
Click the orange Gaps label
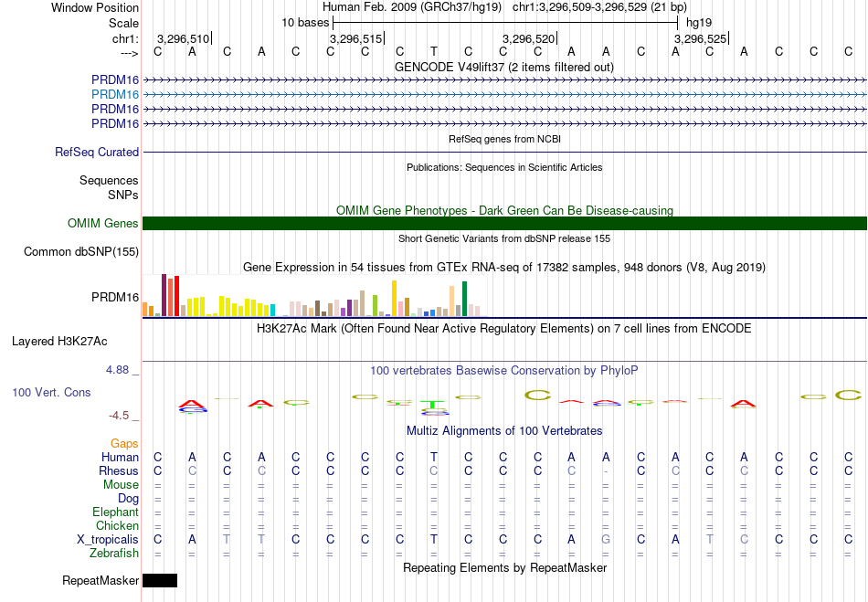coord(124,444)
